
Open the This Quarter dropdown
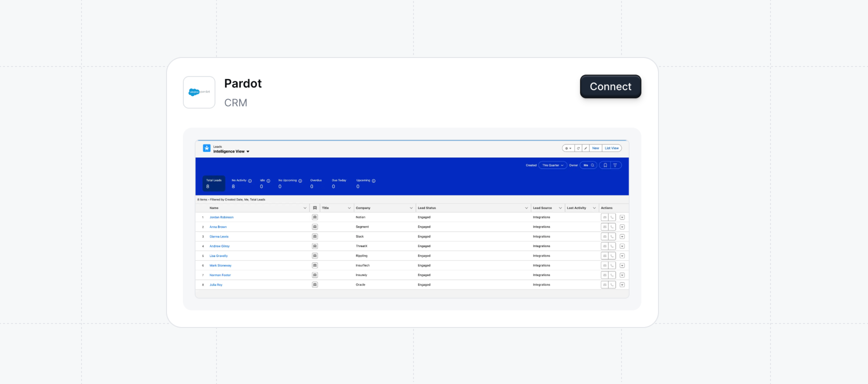click(553, 165)
